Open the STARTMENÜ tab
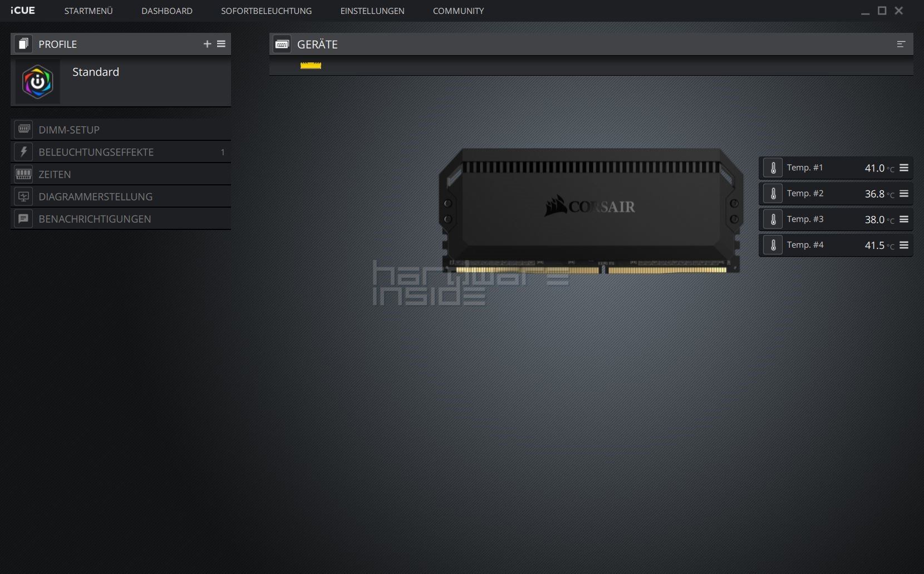924x574 pixels. click(89, 11)
